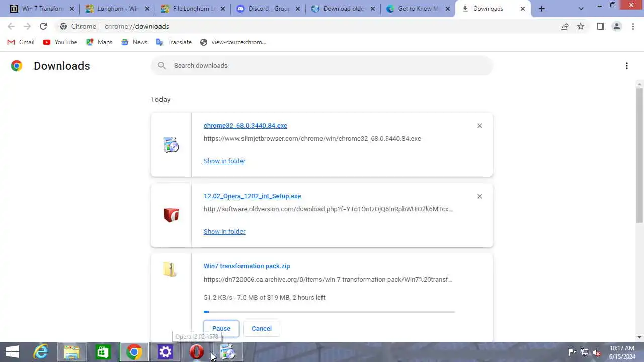Click the page vertical scrollbar
This screenshot has width=644, height=362.
639,156
